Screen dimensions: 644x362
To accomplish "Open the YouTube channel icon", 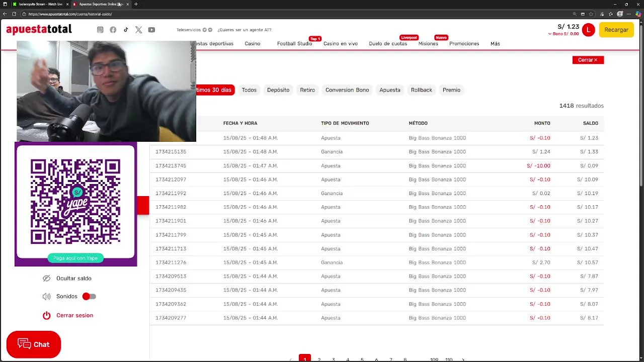I will tap(151, 30).
